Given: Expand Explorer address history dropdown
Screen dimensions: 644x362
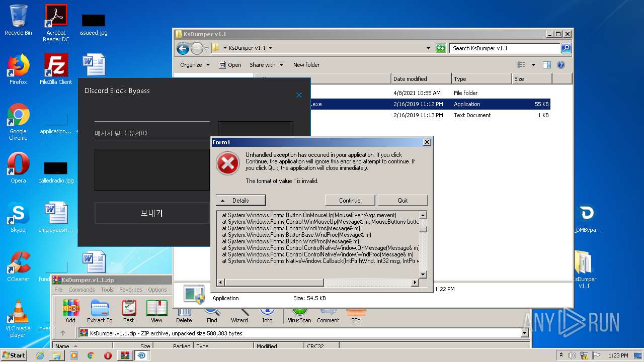Looking at the screenshot, I should 428,48.
